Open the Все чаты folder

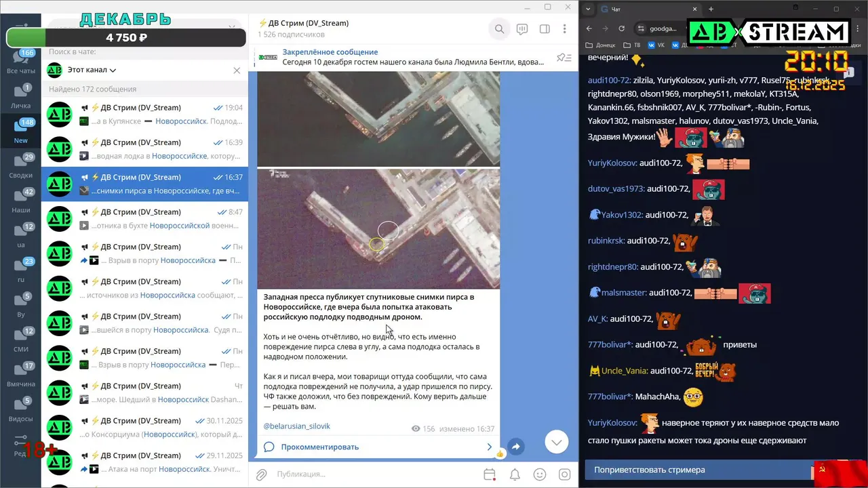tap(20, 62)
